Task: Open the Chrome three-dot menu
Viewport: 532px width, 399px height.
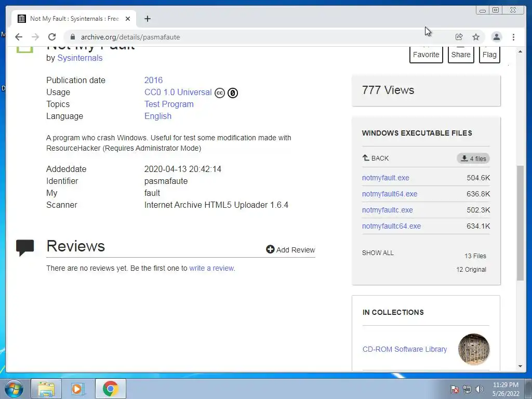Action: click(x=513, y=37)
